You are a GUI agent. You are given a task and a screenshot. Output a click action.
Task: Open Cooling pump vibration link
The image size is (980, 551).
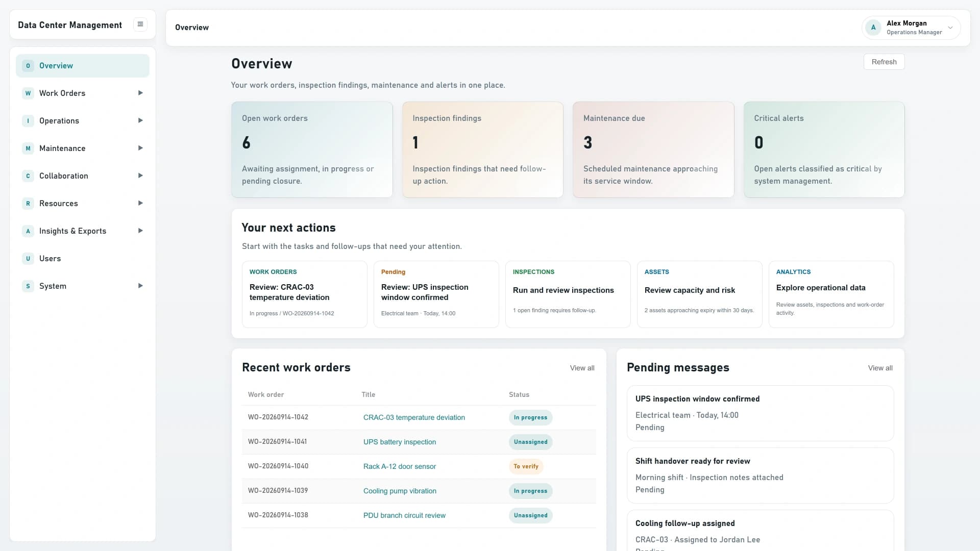[400, 491]
